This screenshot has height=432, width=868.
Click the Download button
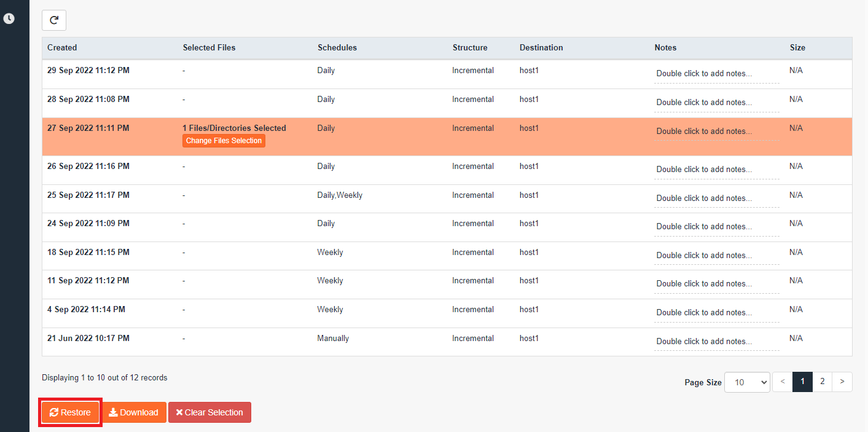coord(135,412)
